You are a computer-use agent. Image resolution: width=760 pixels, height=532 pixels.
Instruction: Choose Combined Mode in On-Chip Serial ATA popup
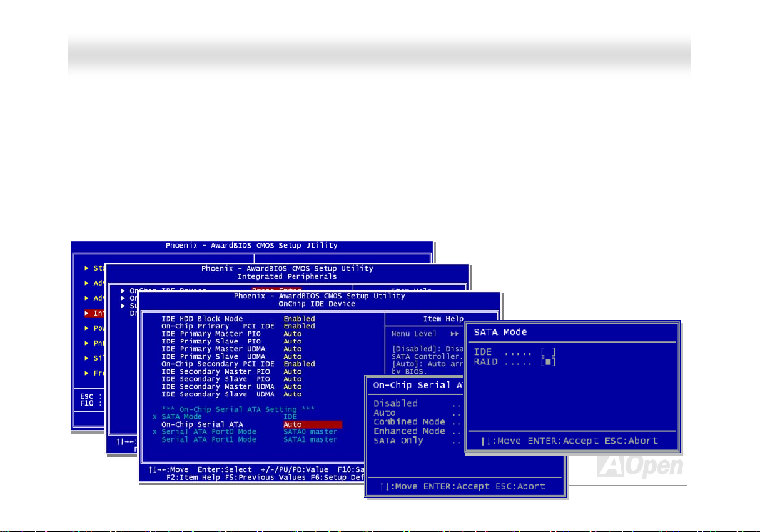(409, 422)
